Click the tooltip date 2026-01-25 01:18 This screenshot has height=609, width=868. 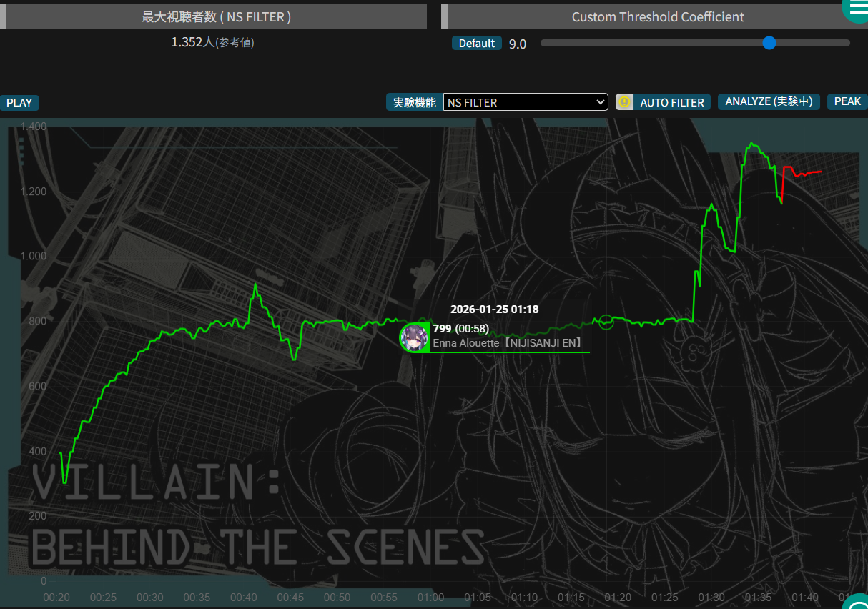[x=494, y=310]
